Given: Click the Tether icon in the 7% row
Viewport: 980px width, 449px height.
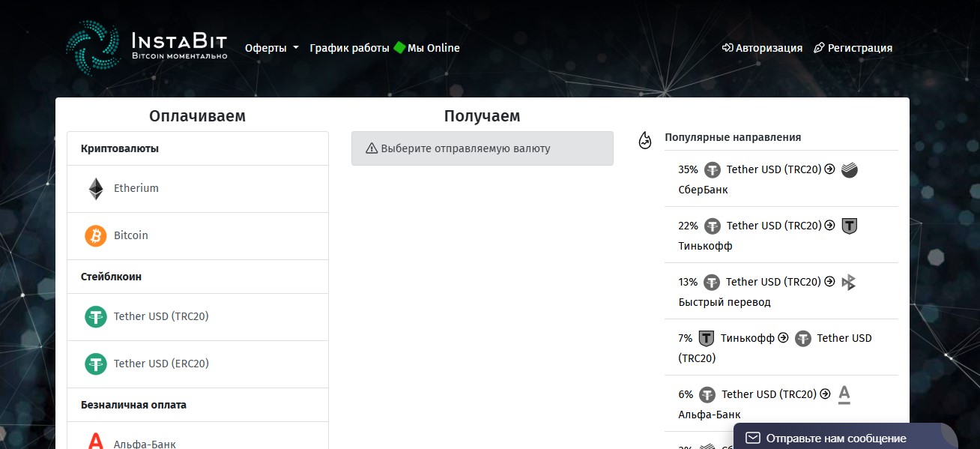Looking at the screenshot, I should point(802,339).
